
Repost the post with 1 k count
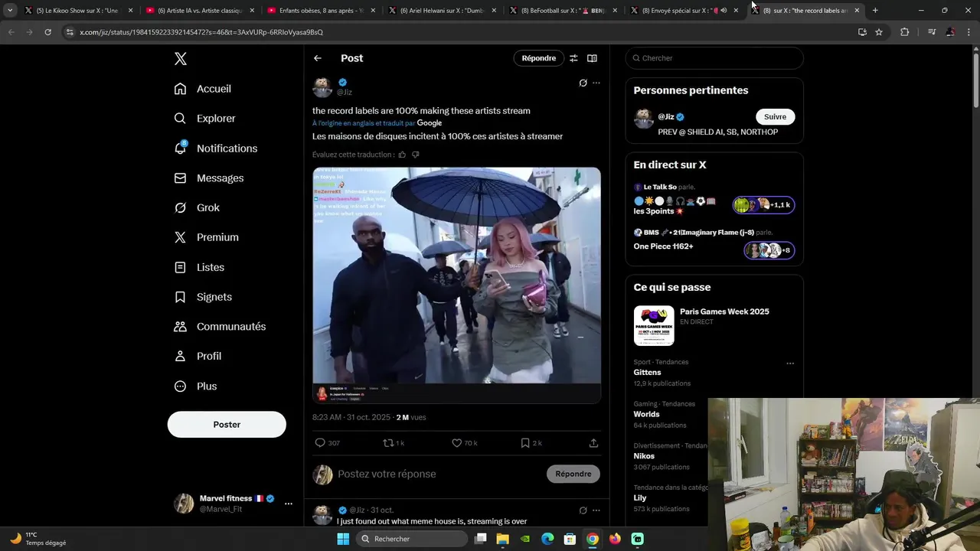point(394,443)
